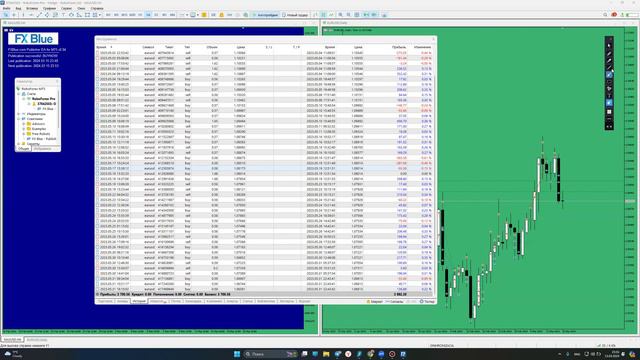Switch chart to the MN timeframe
The image size is (640, 360).
172,15
